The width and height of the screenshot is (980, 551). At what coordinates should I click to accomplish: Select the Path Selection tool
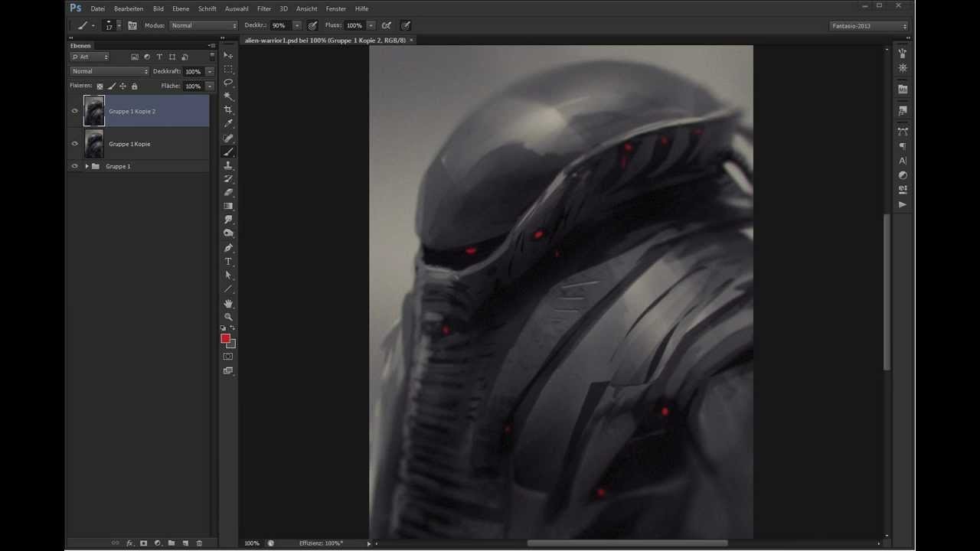(228, 275)
